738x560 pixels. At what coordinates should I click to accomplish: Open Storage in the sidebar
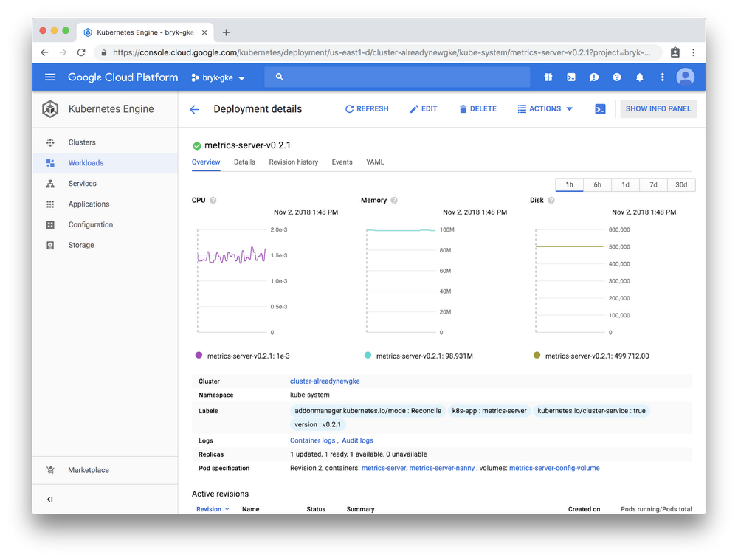[105, 245]
